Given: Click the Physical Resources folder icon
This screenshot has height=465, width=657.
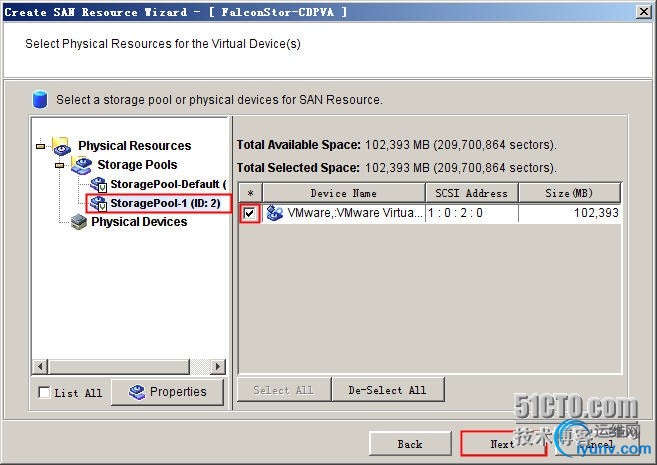Looking at the screenshot, I should [61, 146].
